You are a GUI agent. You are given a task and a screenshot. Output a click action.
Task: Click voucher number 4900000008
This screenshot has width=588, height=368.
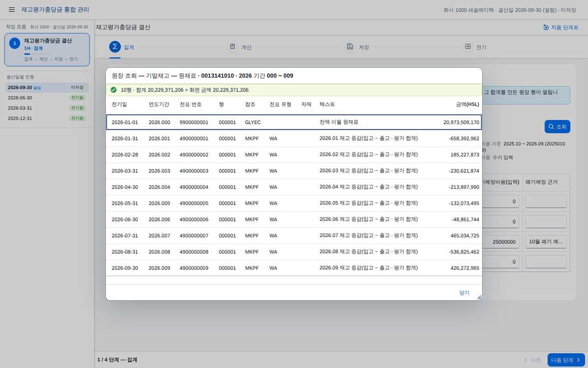(x=194, y=252)
